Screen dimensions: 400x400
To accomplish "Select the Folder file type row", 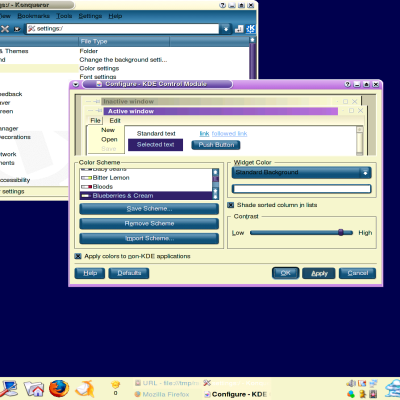I will (x=124, y=51).
